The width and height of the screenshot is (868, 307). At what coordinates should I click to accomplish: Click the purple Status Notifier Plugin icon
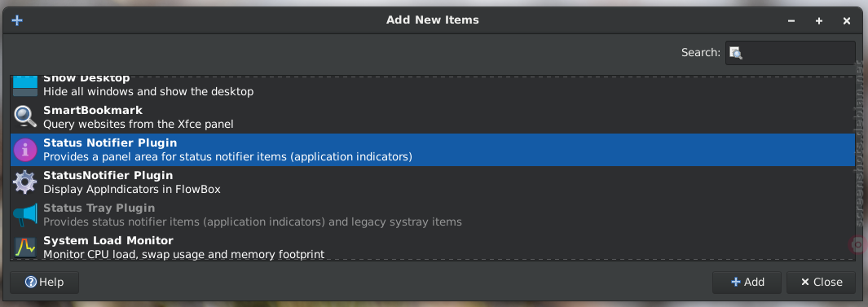pos(25,149)
